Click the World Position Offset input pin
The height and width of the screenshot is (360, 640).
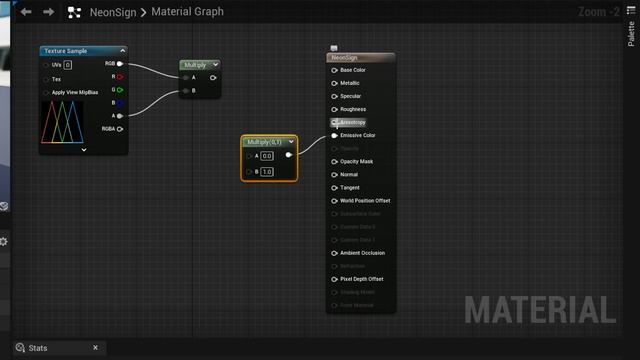(x=334, y=201)
